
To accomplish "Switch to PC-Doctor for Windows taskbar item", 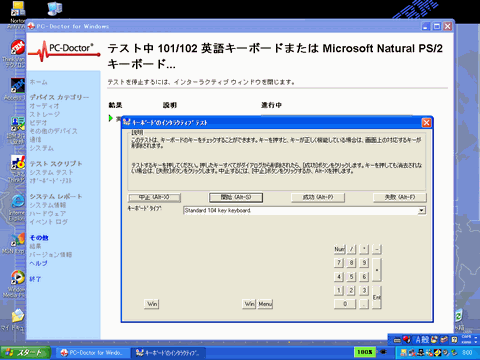I will pos(92,352).
